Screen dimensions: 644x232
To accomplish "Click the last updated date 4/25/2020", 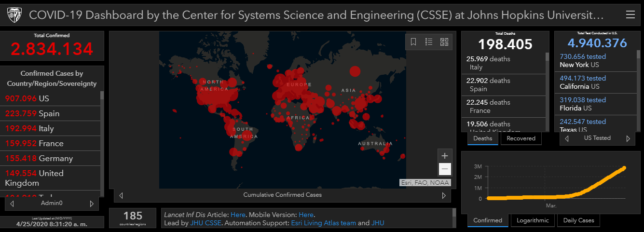I will tap(52, 224).
